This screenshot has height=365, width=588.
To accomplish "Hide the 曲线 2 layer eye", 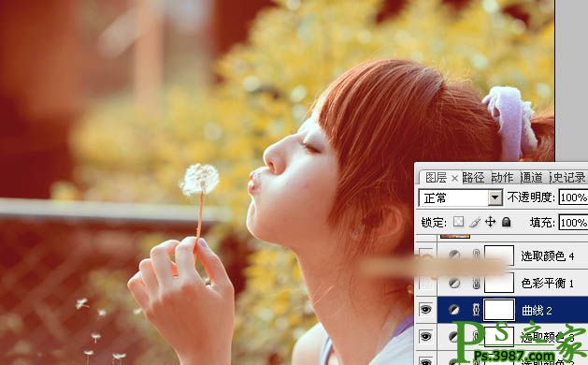I will (x=425, y=310).
